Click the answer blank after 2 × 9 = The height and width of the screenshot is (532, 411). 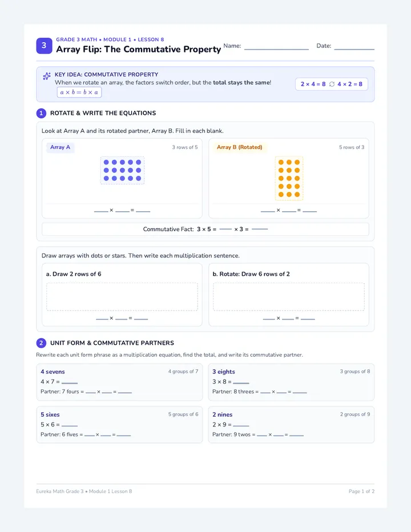click(241, 426)
